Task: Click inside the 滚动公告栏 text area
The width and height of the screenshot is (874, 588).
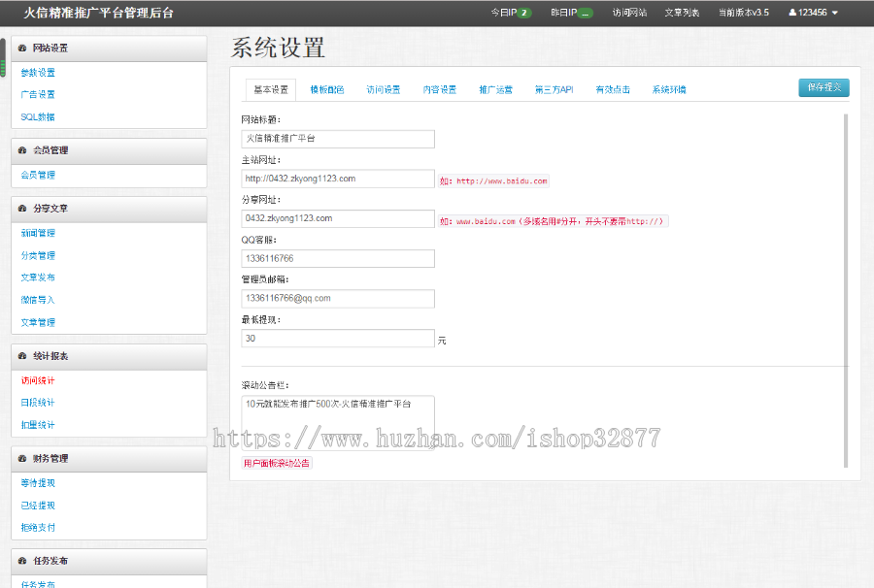Action: [x=337, y=419]
